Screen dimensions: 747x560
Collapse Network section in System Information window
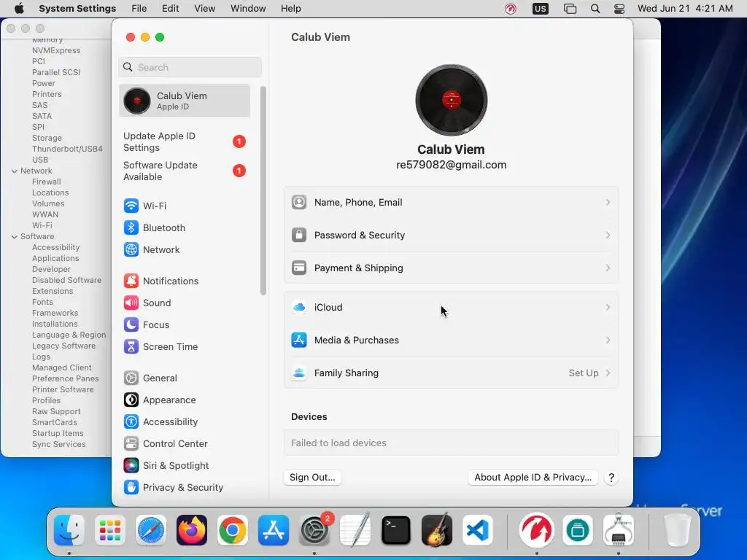(15, 171)
